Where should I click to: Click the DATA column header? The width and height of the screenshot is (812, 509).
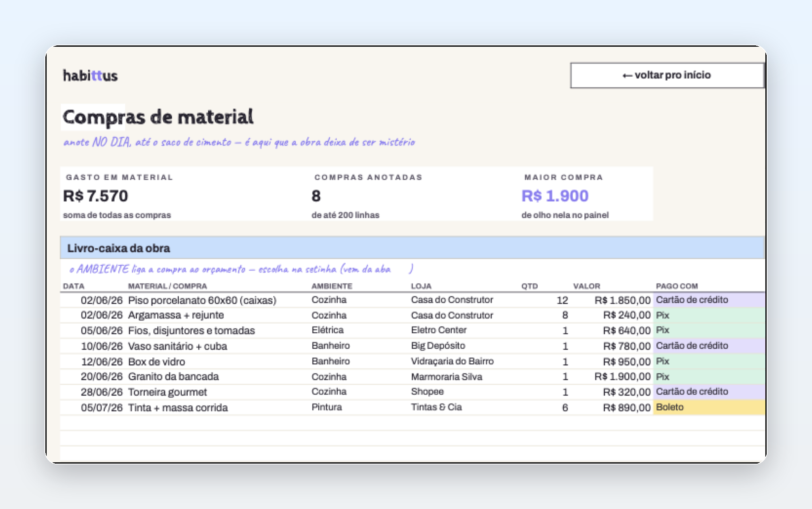click(74, 286)
